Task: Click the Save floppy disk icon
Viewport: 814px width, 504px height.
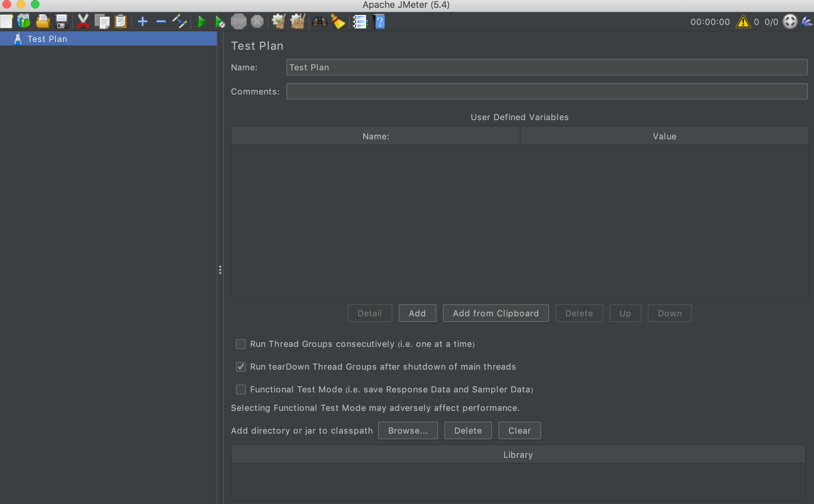Action: (x=62, y=21)
